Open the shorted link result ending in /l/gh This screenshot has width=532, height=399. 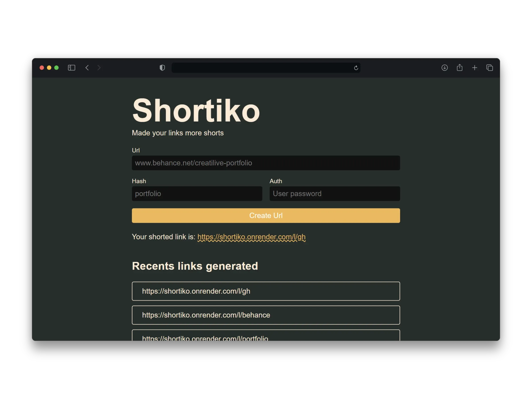click(251, 237)
